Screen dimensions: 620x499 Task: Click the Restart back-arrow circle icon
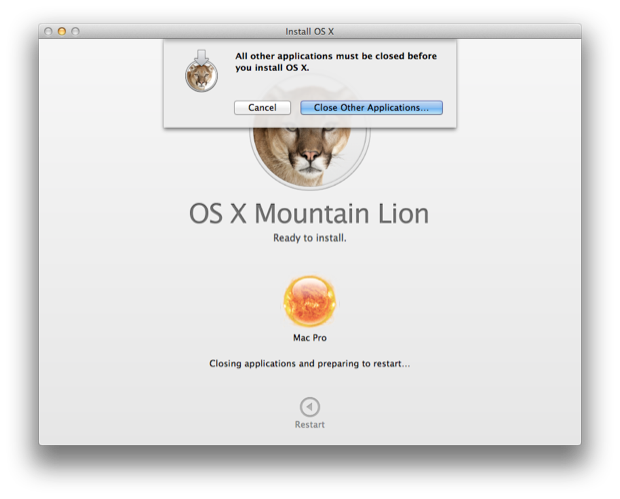click(x=310, y=407)
